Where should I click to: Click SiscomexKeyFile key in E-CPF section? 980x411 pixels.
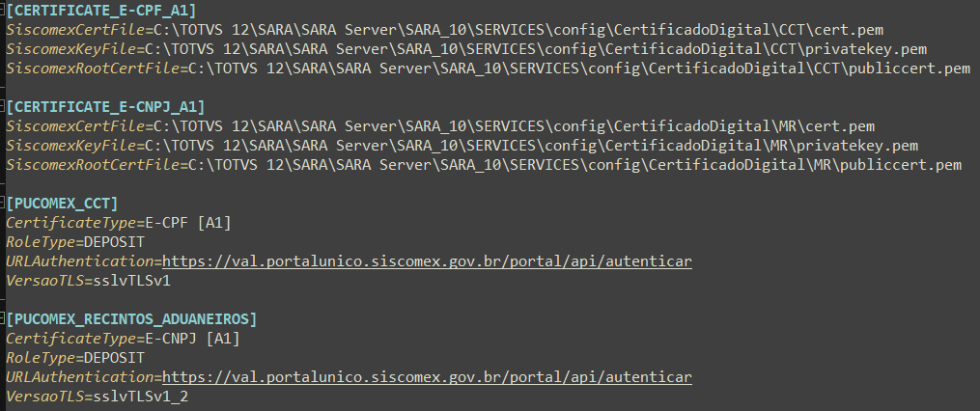click(69, 49)
